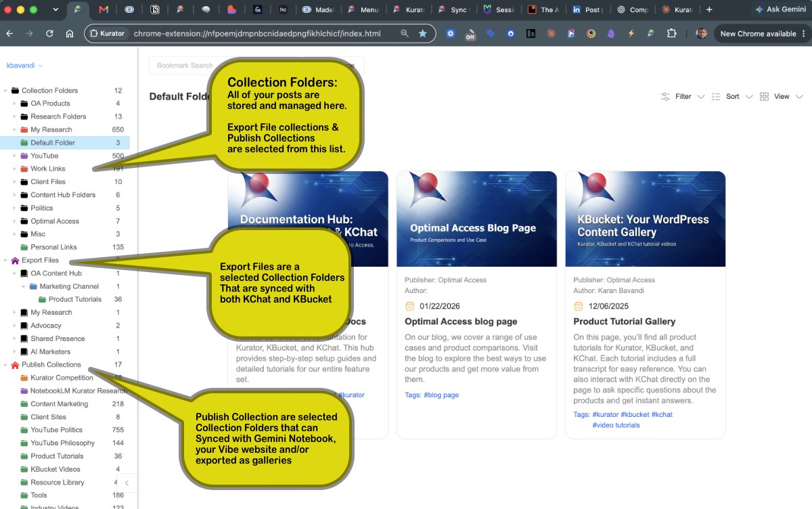Switch to the LinkedIn Post browser tab
Screen dimensions: 812x509
tap(587, 9)
